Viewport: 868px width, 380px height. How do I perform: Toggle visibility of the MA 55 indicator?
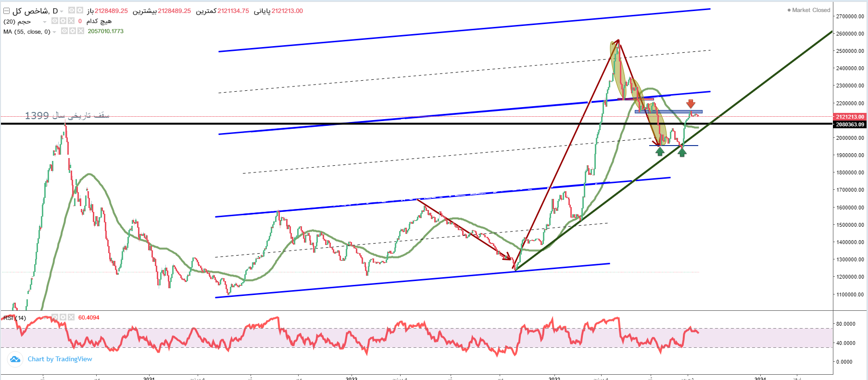click(64, 31)
